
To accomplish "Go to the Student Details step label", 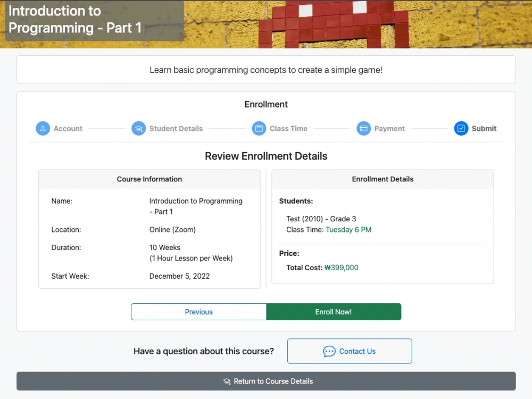I will pos(176,129).
